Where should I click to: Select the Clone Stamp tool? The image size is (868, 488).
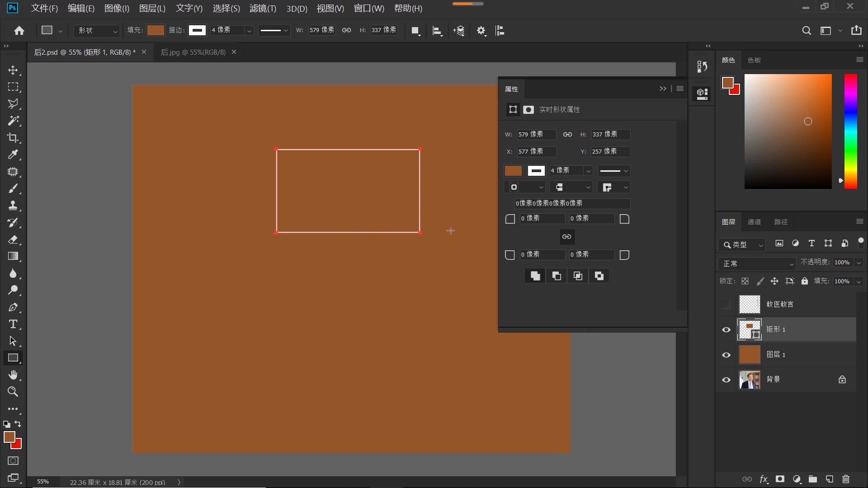[13, 206]
